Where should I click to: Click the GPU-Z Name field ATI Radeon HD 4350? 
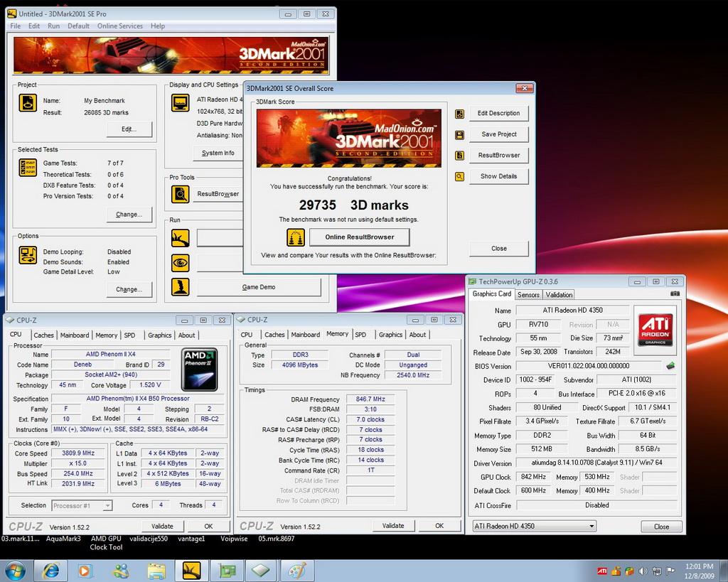pyautogui.click(x=572, y=310)
